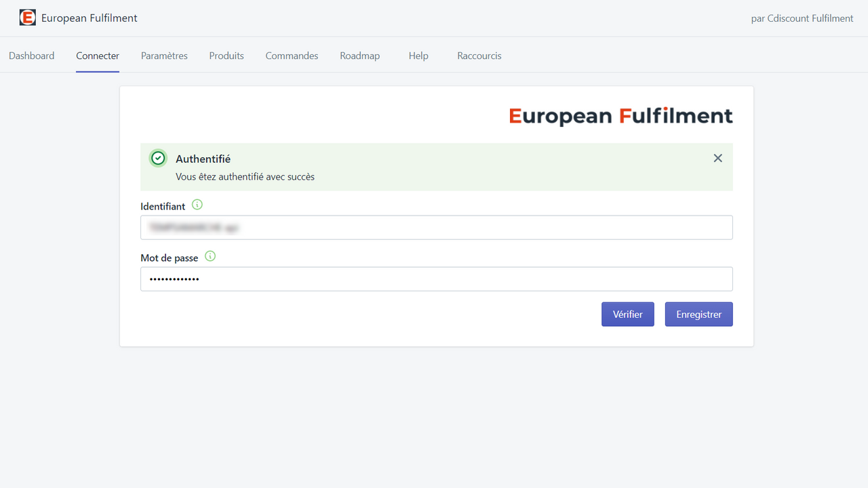Focus the Identifiant input field
The height and width of the screenshot is (488, 868).
pyautogui.click(x=437, y=228)
